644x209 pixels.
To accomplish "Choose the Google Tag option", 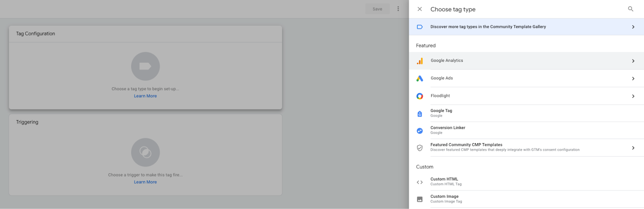I will pyautogui.click(x=526, y=113).
